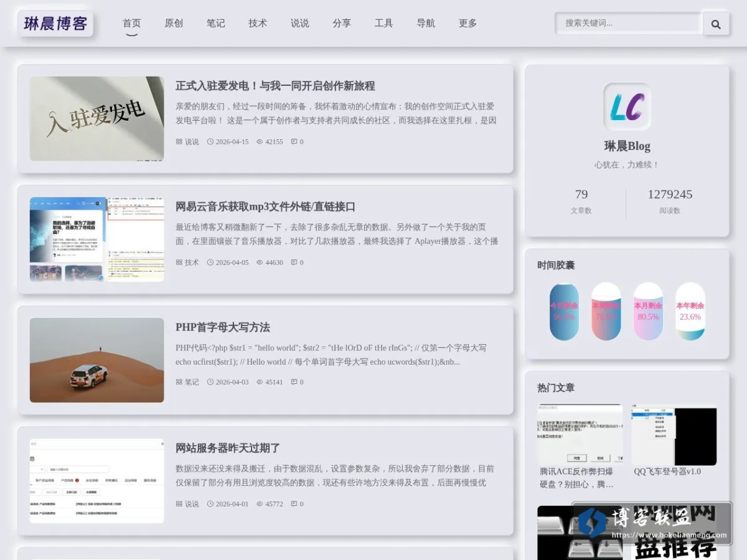Click the 琳晨Blog profile name
The image size is (747, 560).
tap(627, 146)
